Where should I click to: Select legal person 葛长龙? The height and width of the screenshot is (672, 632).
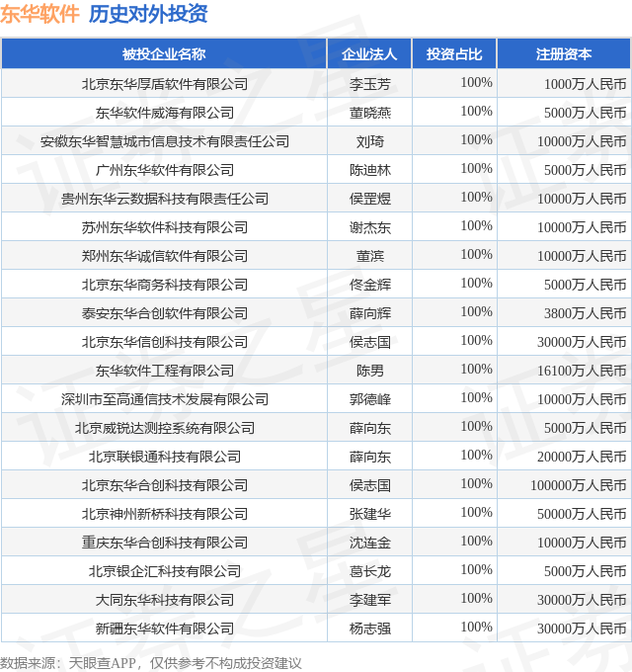coord(370,571)
